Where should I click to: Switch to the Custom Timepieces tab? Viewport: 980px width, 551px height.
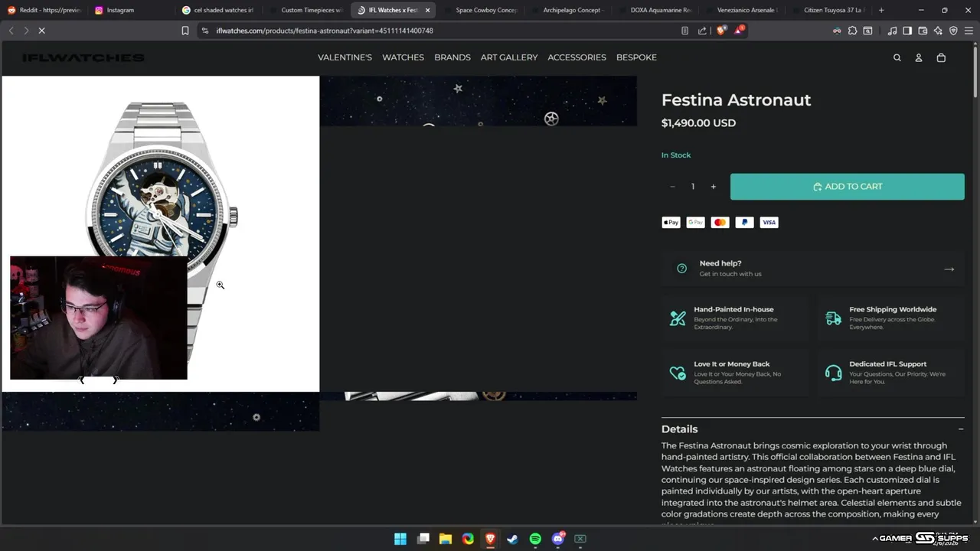point(306,10)
